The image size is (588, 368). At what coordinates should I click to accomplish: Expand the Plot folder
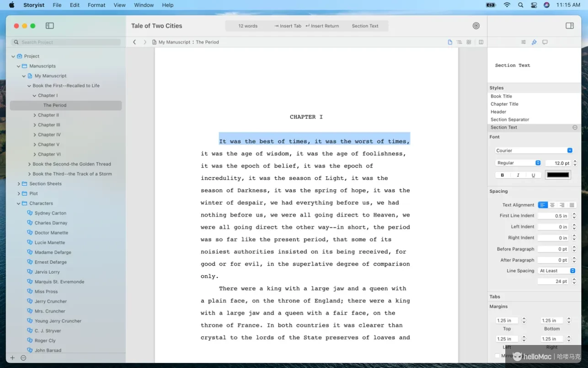click(x=19, y=194)
